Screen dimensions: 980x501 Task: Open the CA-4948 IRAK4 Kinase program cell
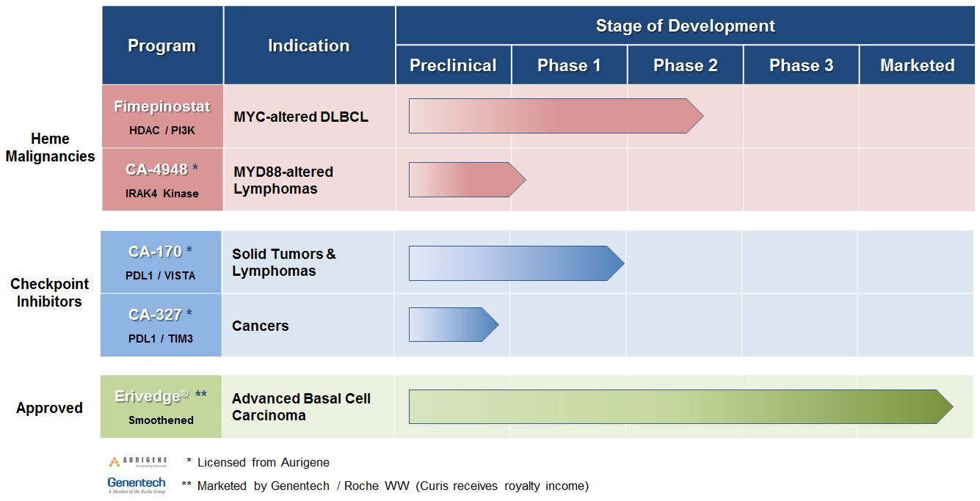tap(162, 180)
